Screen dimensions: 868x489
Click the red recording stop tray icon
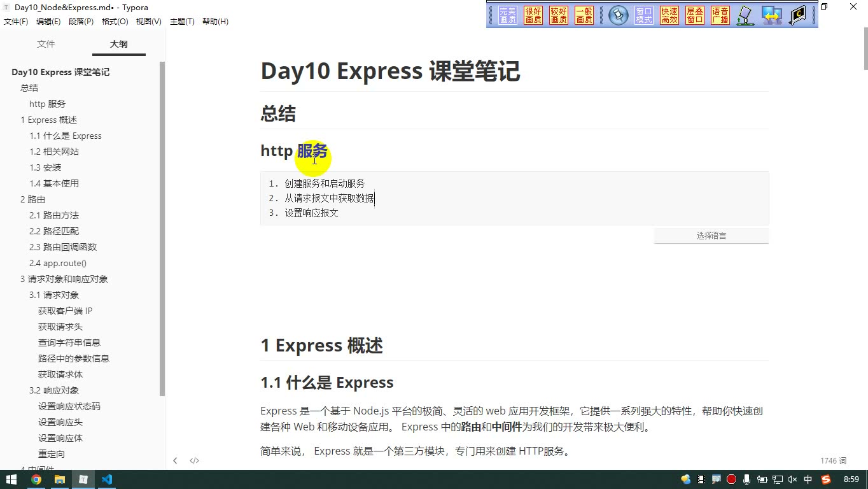[x=731, y=479]
